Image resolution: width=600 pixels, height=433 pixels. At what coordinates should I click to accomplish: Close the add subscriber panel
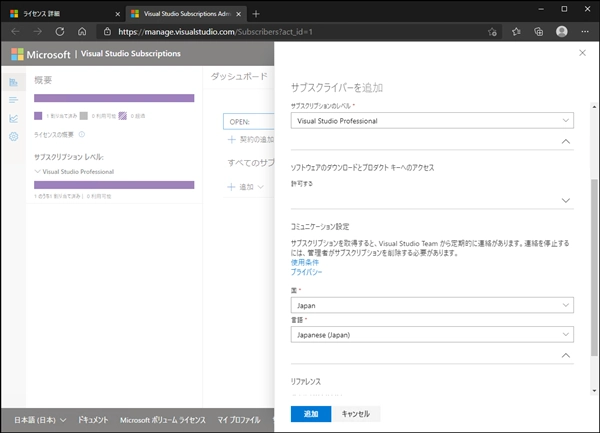tap(582, 53)
